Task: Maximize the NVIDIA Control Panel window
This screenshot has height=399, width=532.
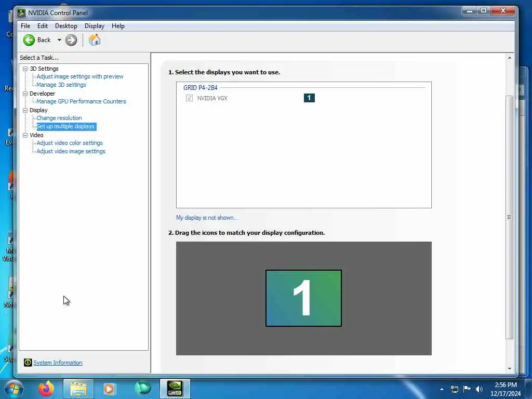Action: (484, 11)
